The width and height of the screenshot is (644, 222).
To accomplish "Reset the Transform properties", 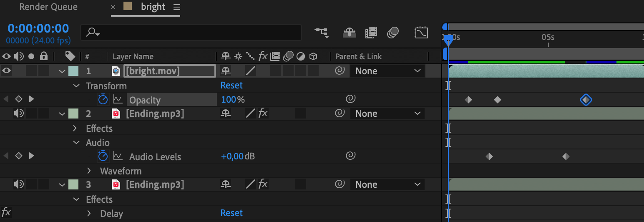I will tap(231, 86).
